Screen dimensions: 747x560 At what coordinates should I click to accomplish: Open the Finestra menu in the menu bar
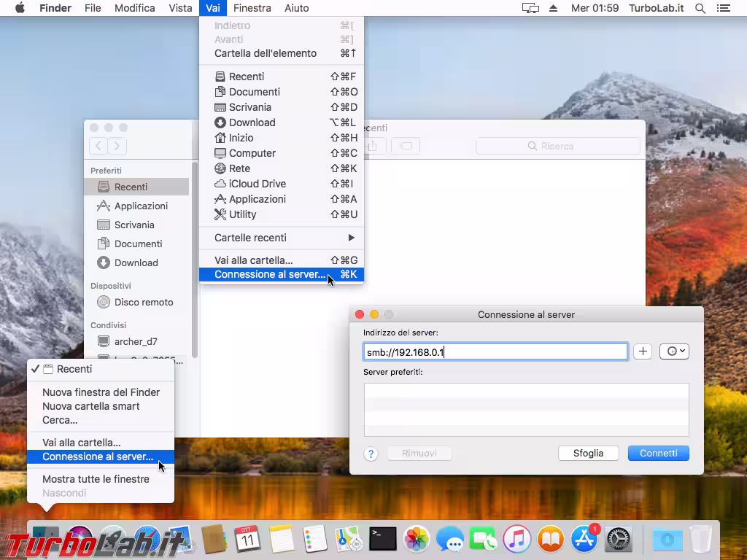click(x=252, y=8)
